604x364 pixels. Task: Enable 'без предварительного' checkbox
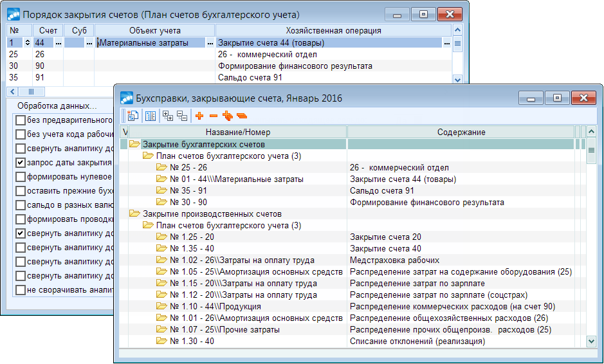point(21,120)
